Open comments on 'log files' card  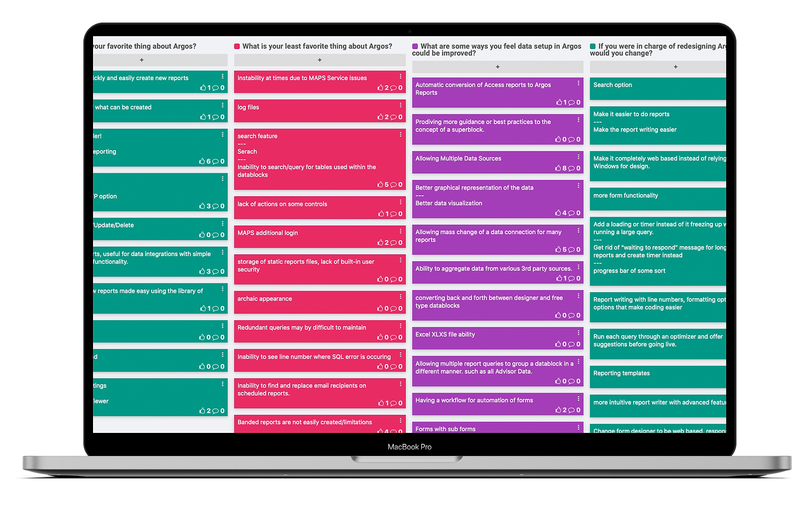pyautogui.click(x=394, y=117)
